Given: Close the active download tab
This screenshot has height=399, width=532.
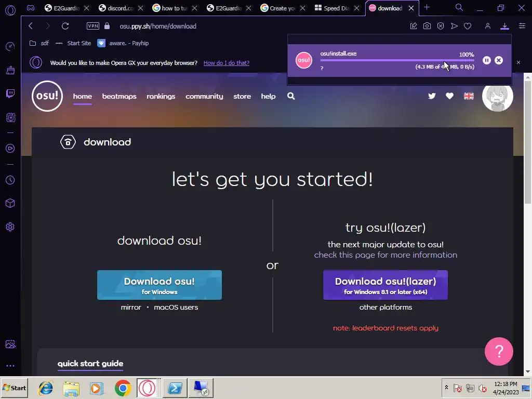Looking at the screenshot, I should click(411, 8).
